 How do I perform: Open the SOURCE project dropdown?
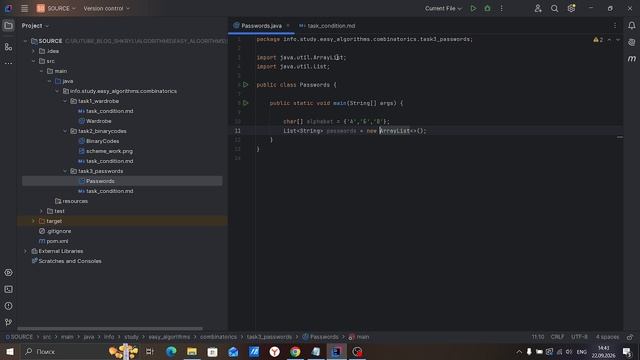pos(56,8)
